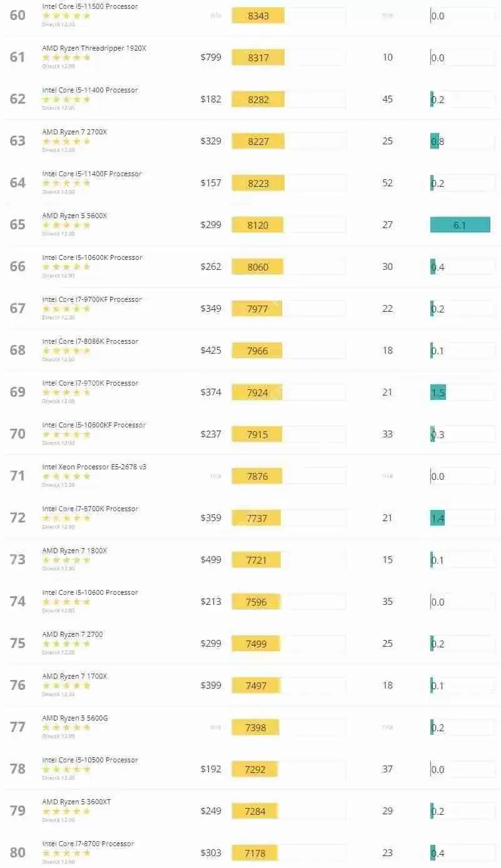Select Intel Core i7-9700K Processor link
The height and width of the screenshot is (868, 501).
click(90, 383)
